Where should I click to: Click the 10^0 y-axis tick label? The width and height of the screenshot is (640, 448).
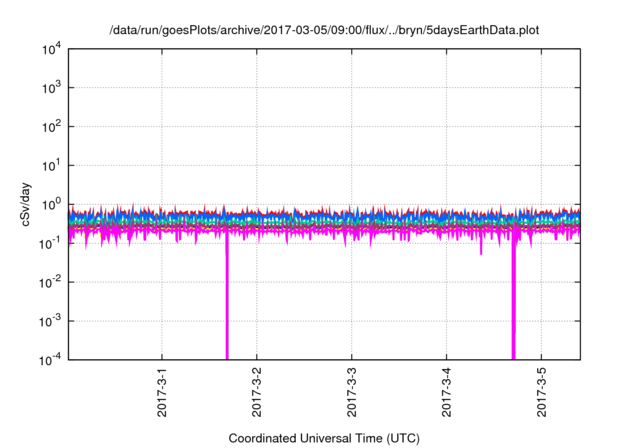[51, 204]
